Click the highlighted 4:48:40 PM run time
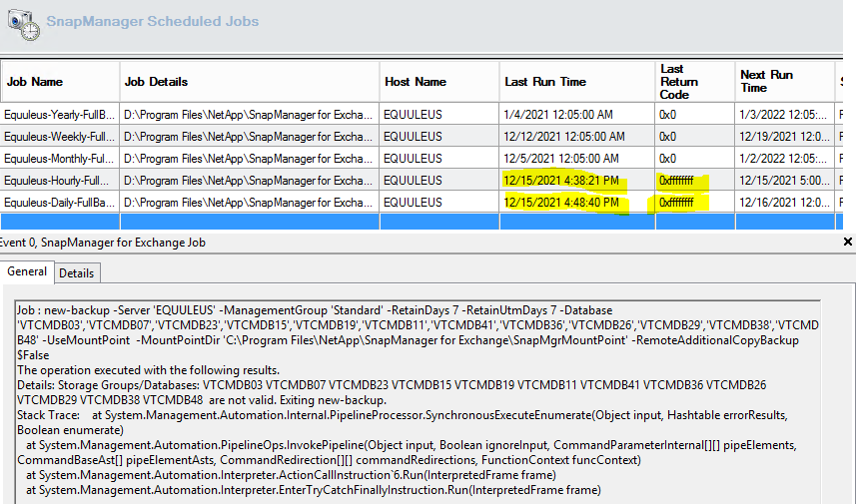The image size is (856, 504). click(x=561, y=203)
